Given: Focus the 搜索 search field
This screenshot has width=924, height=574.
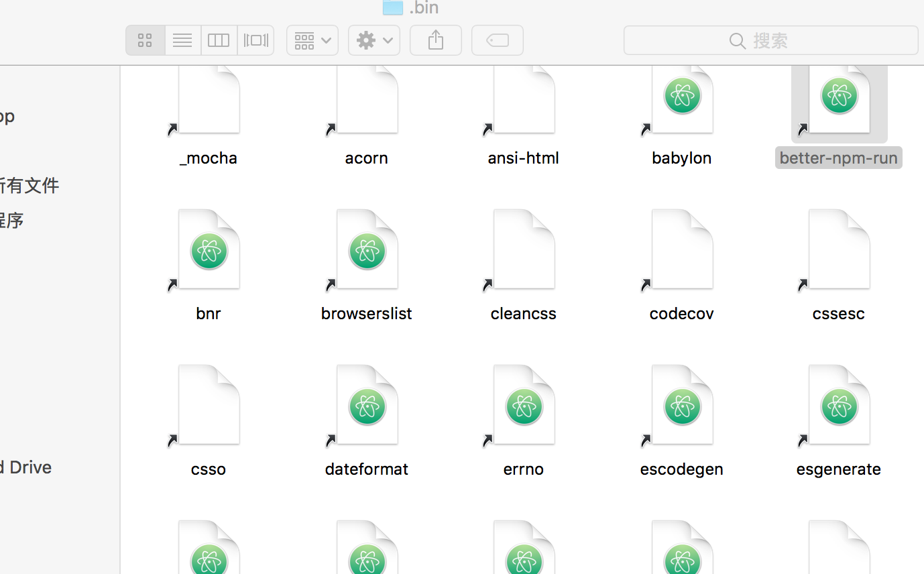Looking at the screenshot, I should 771,40.
